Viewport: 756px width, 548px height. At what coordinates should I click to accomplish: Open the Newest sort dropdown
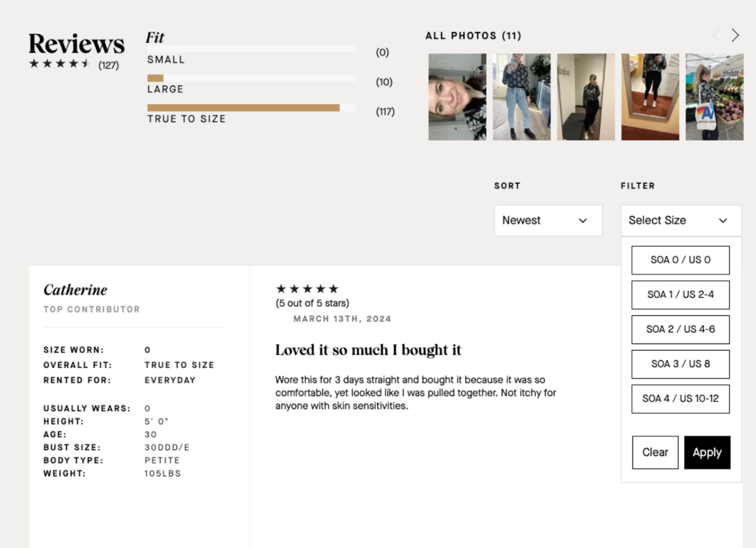[548, 220]
